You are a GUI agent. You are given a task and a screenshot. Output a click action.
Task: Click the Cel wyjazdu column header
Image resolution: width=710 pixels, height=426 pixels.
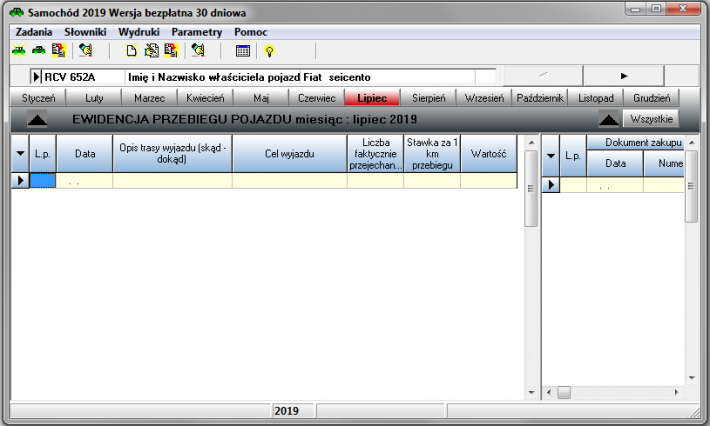(x=289, y=153)
